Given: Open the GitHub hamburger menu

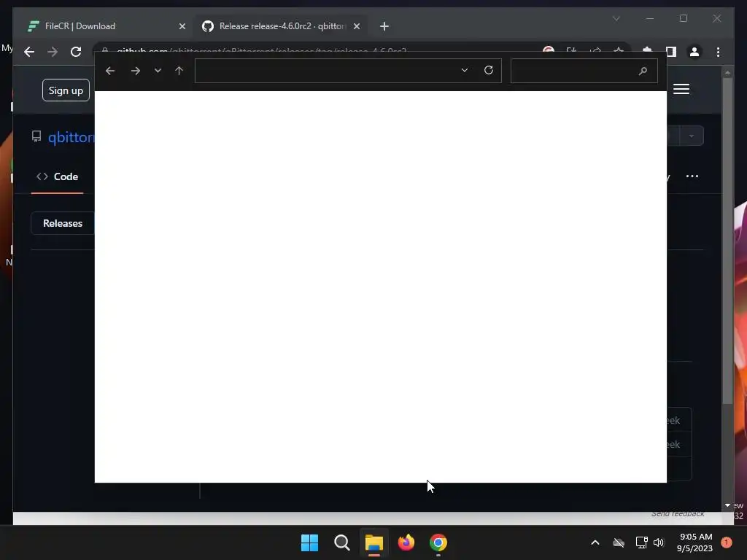Looking at the screenshot, I should click(681, 89).
